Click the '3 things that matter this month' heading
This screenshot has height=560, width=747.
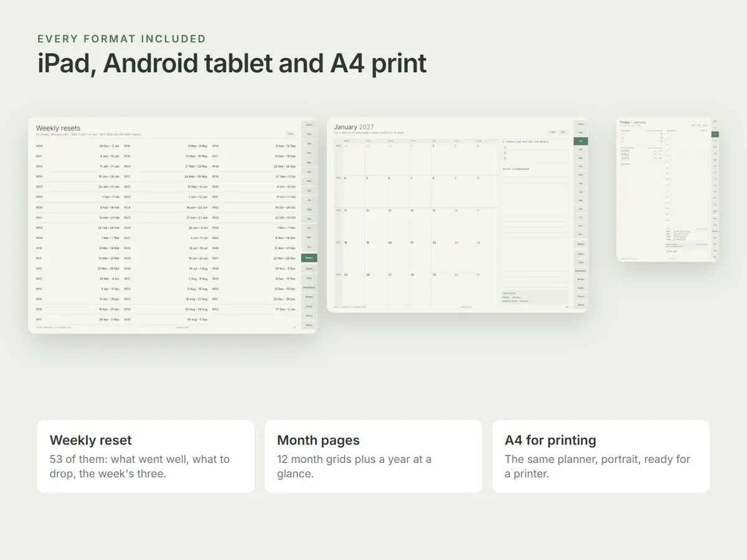click(526, 142)
